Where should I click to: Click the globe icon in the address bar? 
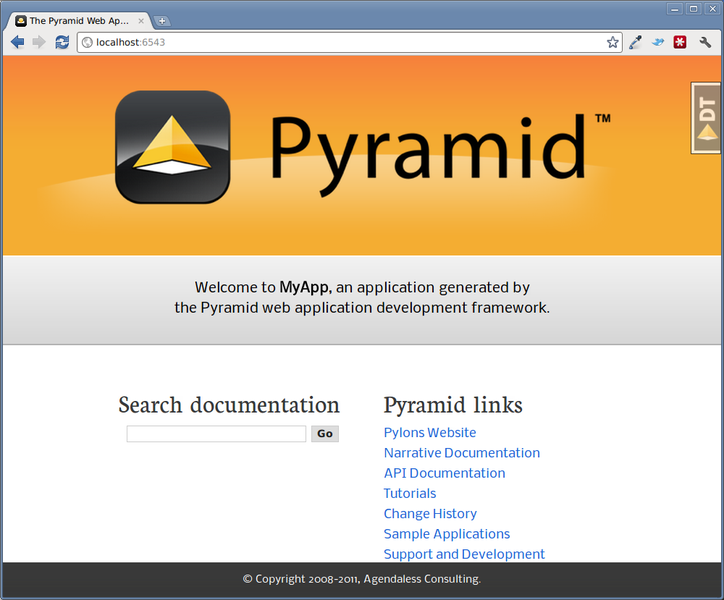point(87,42)
